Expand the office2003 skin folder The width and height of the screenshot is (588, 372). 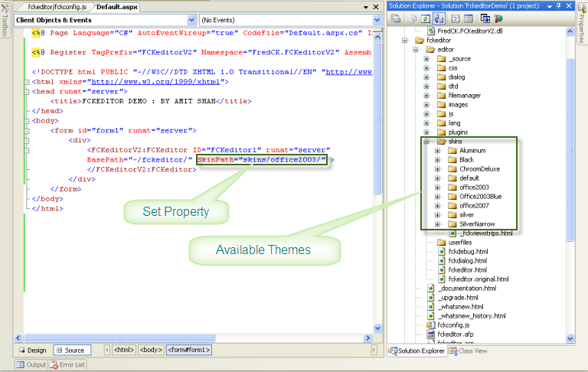437,188
